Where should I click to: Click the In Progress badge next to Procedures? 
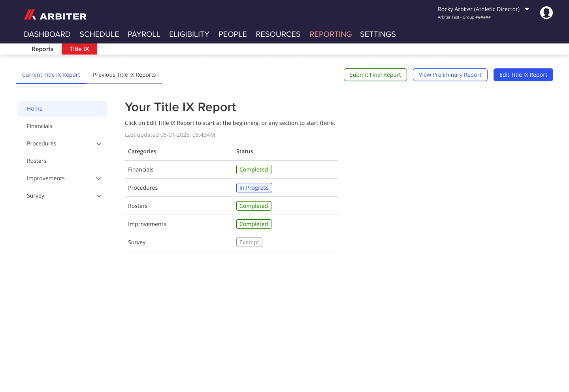(254, 187)
